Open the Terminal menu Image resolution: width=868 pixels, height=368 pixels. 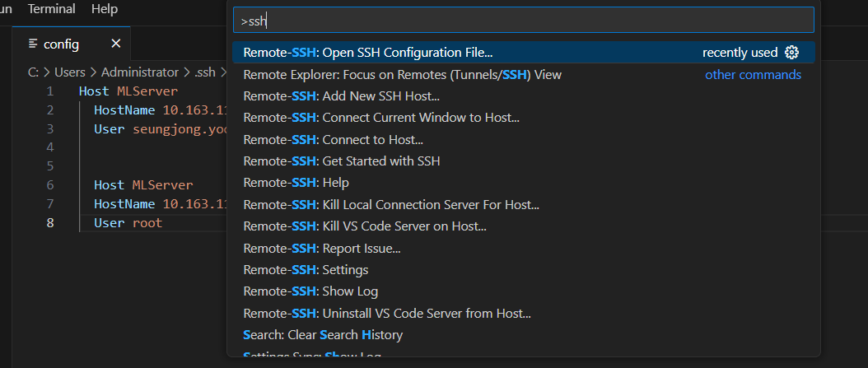pyautogui.click(x=52, y=9)
